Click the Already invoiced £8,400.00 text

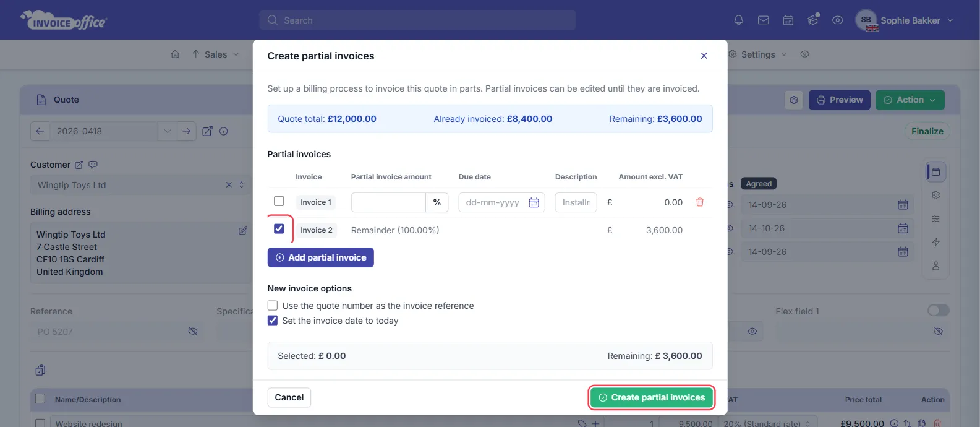tap(493, 119)
